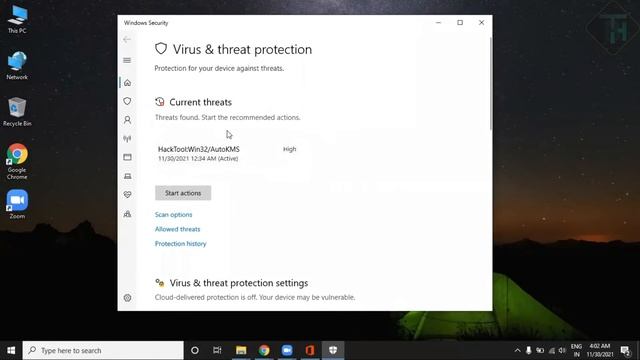
Task: Open App & browser control icon
Action: (127, 157)
